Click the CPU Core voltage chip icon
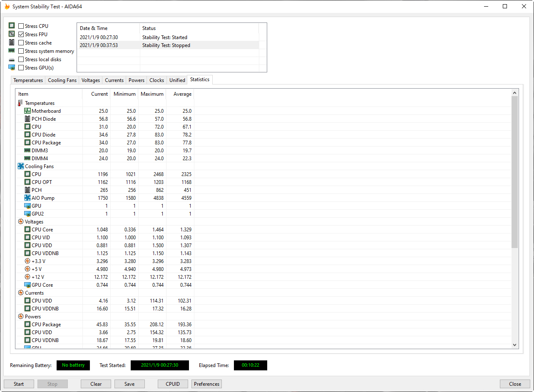 (x=27, y=229)
